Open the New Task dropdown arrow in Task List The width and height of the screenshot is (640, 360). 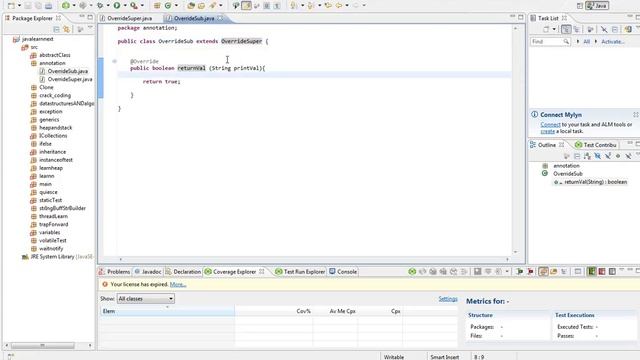point(554,29)
